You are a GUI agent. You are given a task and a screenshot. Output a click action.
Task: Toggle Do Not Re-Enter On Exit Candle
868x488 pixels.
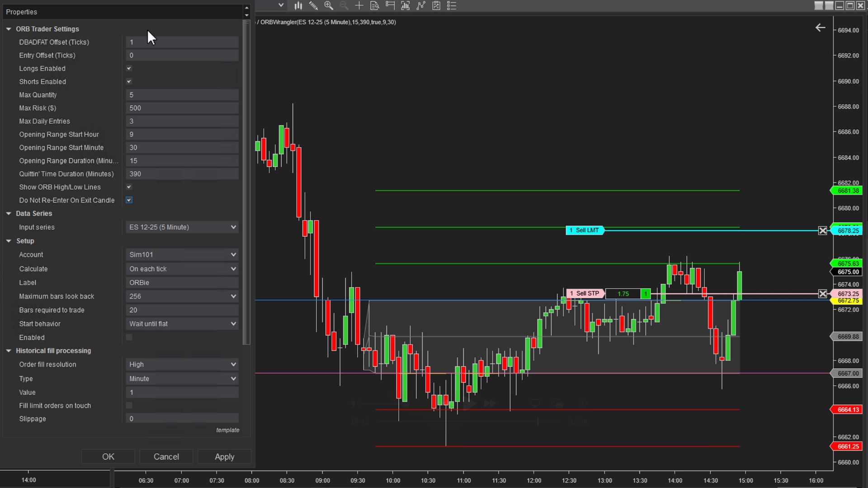pyautogui.click(x=129, y=200)
